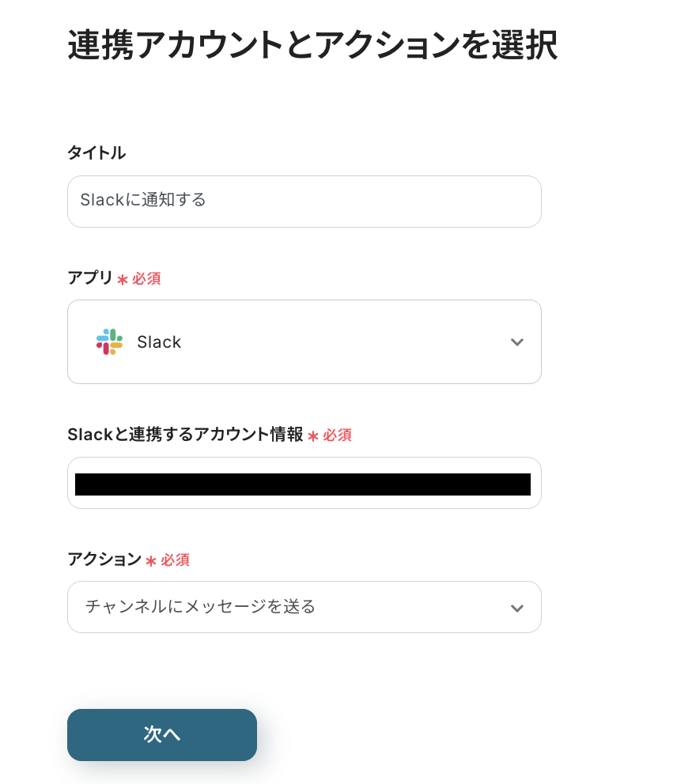Click the 必須 marker next to アプリ
This screenshot has height=784, width=677.
point(146,279)
